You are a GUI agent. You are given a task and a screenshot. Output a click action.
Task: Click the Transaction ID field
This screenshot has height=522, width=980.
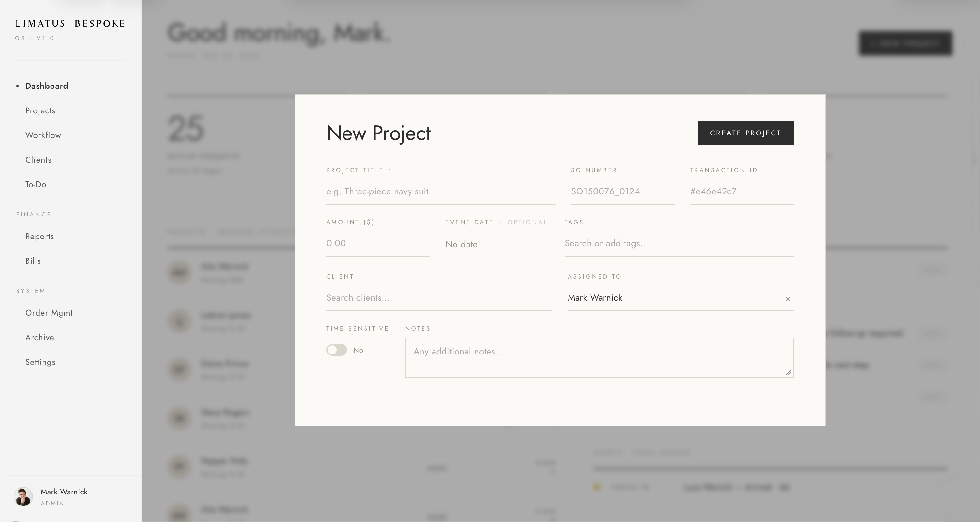[x=741, y=191]
